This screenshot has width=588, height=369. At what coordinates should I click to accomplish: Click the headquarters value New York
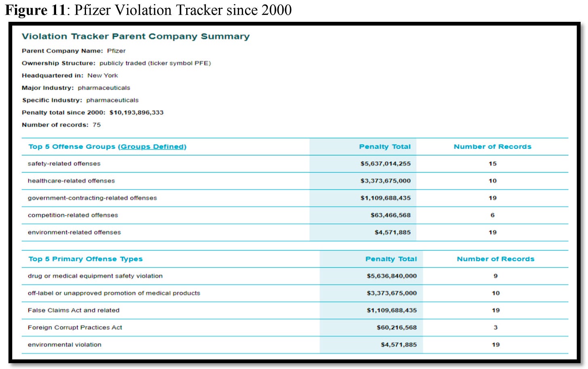click(103, 76)
